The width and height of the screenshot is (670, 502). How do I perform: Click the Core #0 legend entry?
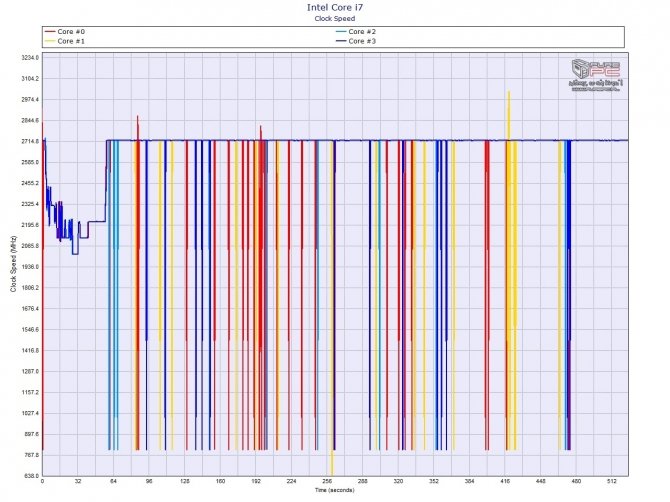tap(65, 32)
